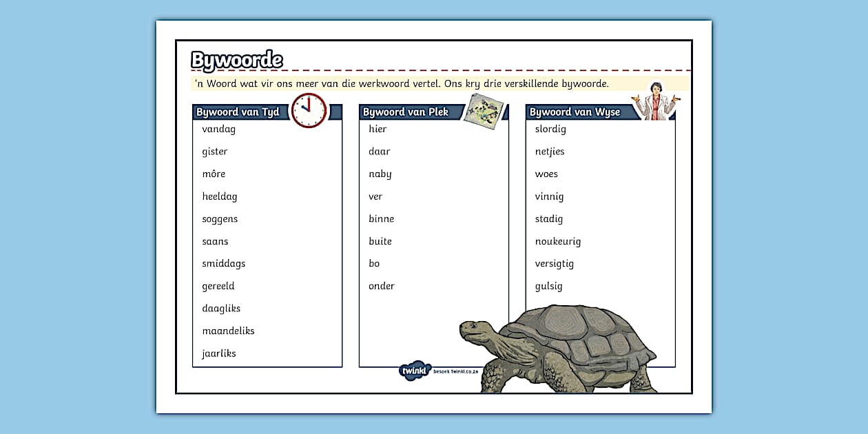Select the word noukeurig
The height and width of the screenshot is (434, 868).
pos(558,242)
